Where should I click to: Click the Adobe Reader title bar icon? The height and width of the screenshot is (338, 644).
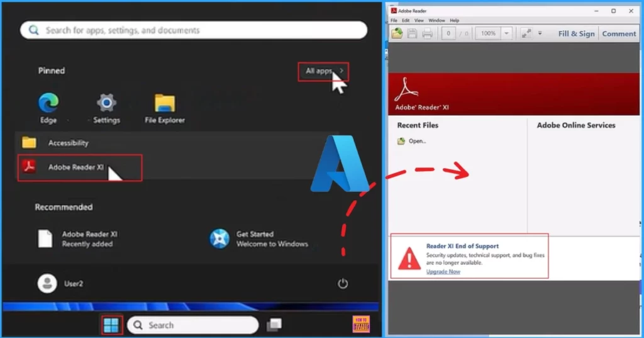coord(394,11)
